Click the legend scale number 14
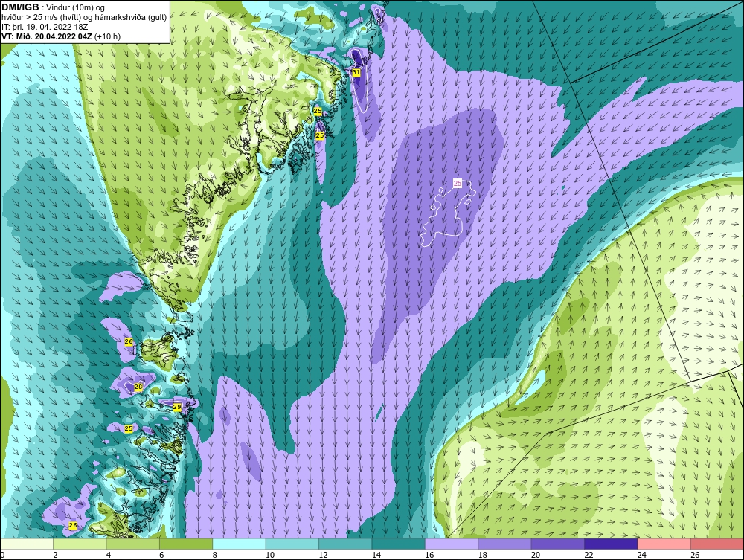 376,555
